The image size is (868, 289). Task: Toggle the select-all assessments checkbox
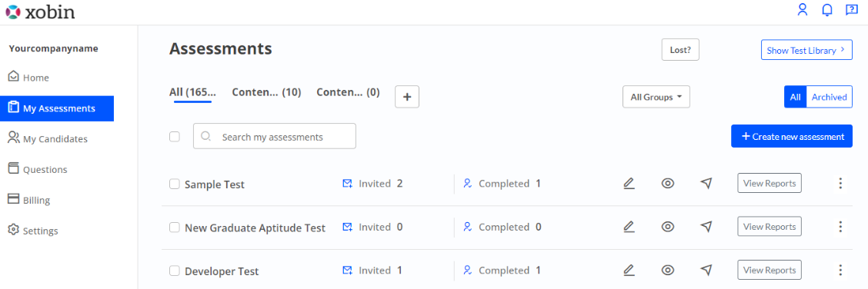pos(175,137)
